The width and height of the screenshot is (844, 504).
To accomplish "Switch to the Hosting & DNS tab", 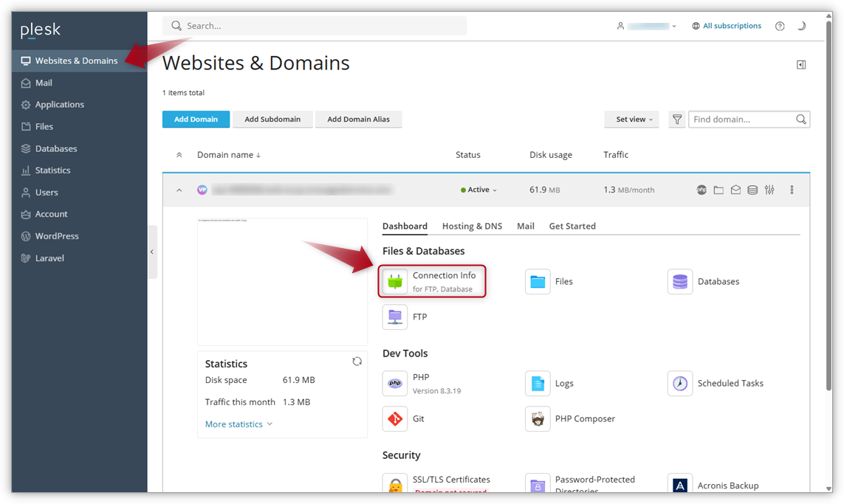I will click(472, 226).
